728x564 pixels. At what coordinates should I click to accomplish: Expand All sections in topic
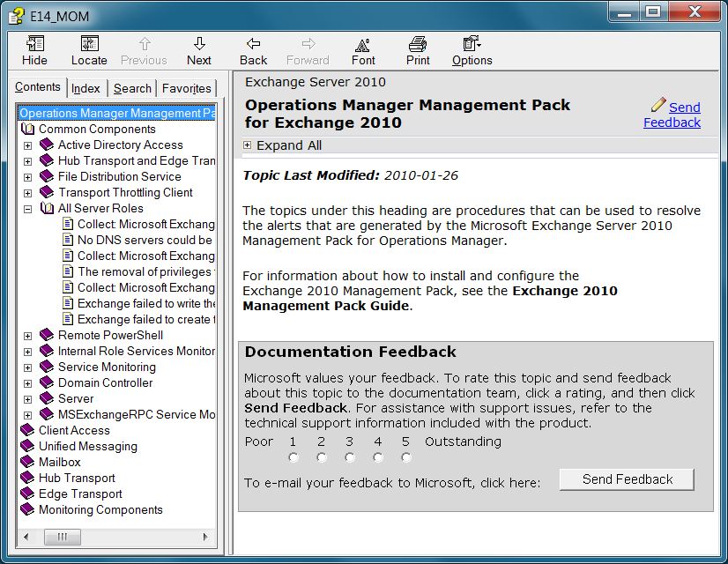(248, 145)
